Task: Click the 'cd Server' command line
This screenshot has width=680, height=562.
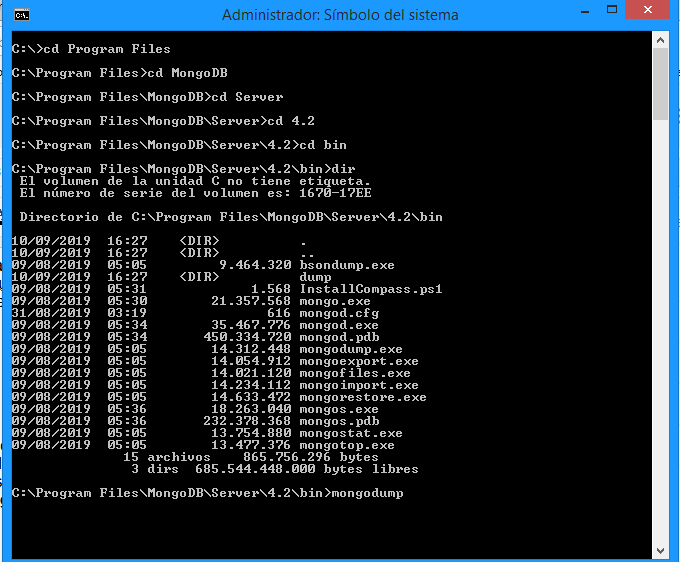Action: click(147, 97)
